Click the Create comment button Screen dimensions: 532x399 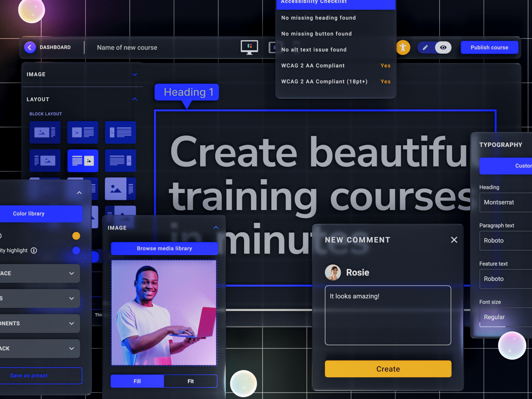point(388,369)
